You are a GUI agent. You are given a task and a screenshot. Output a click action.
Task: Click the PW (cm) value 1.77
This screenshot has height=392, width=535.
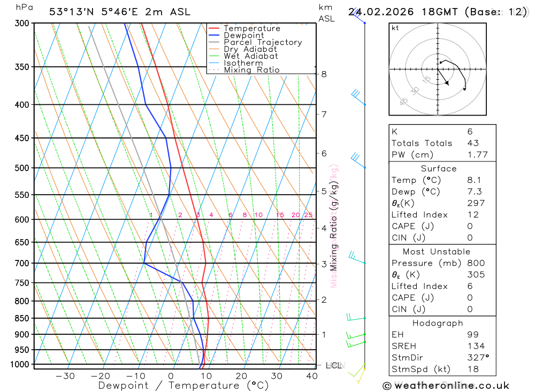tap(477, 155)
